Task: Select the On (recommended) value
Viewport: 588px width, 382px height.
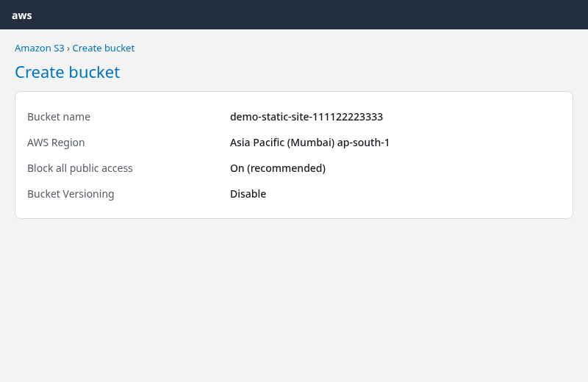Action: [278, 168]
